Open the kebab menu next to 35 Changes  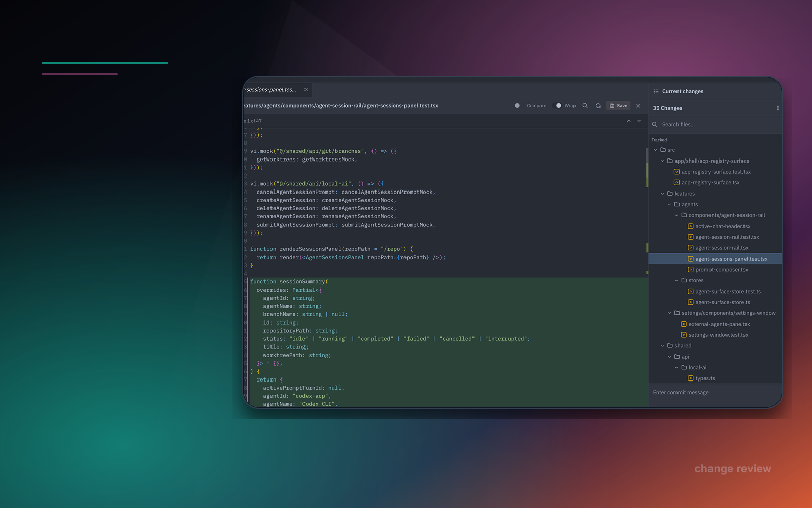coord(777,108)
